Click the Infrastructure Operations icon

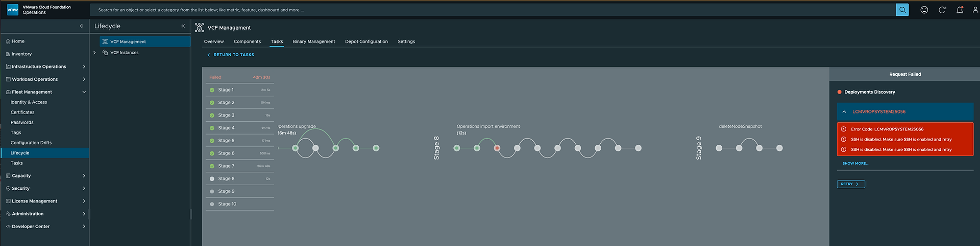click(8, 66)
